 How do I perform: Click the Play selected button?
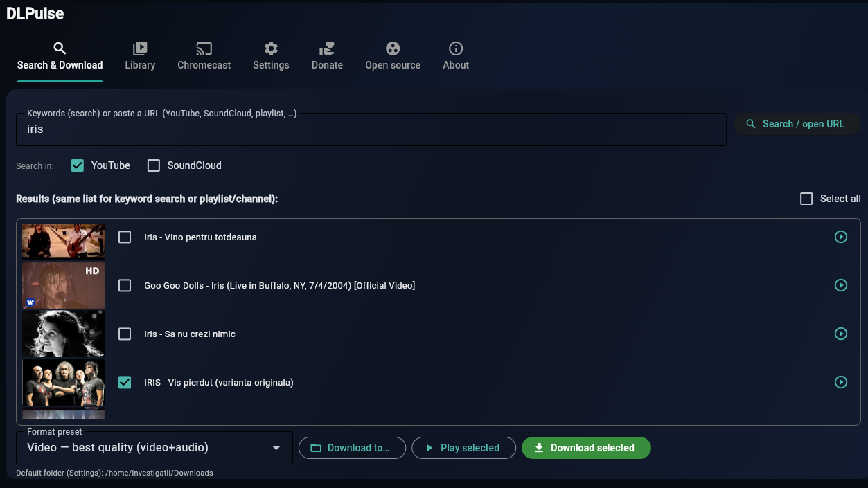[463, 448]
